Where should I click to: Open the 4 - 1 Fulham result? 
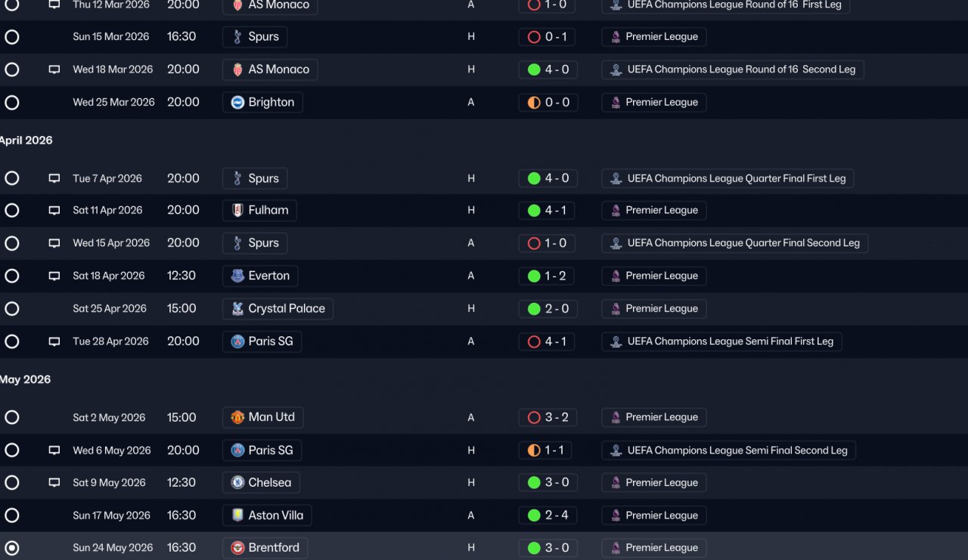point(548,211)
